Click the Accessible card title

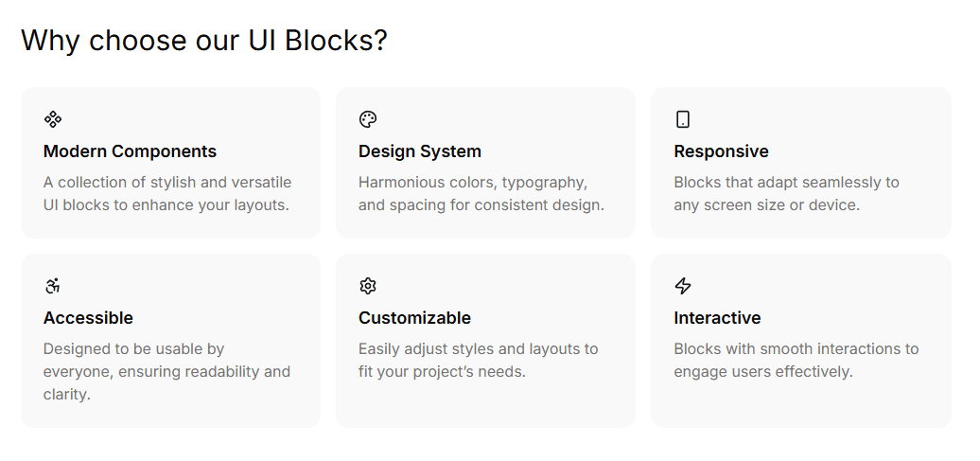pyautogui.click(x=88, y=318)
